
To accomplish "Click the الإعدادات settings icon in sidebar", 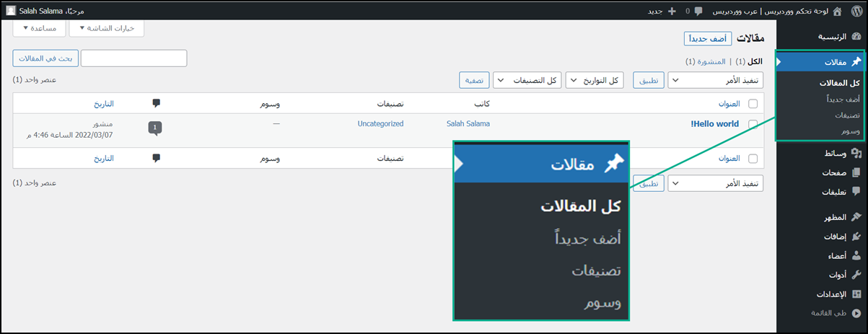I will [x=856, y=294].
